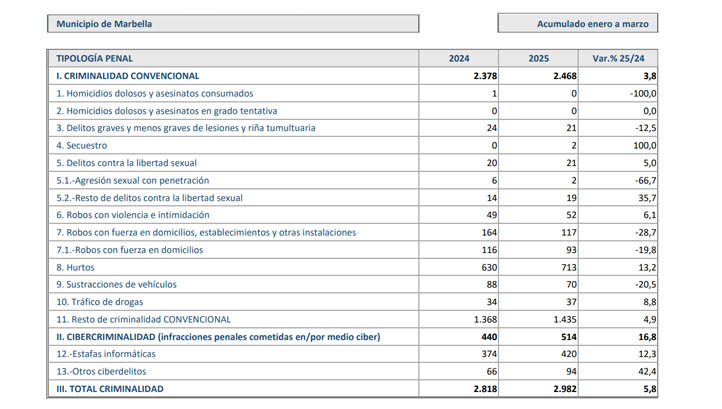Click the 116 value for 2024

point(489,250)
